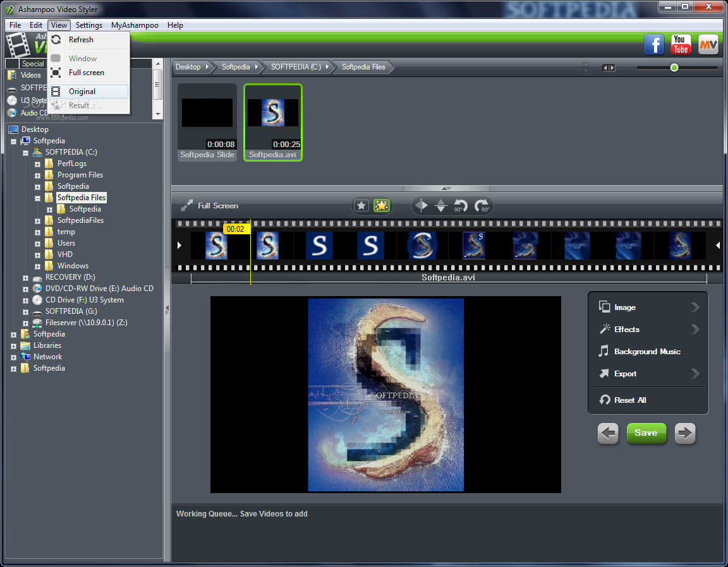Expand the RECOVERY (D:) drive

25,278
